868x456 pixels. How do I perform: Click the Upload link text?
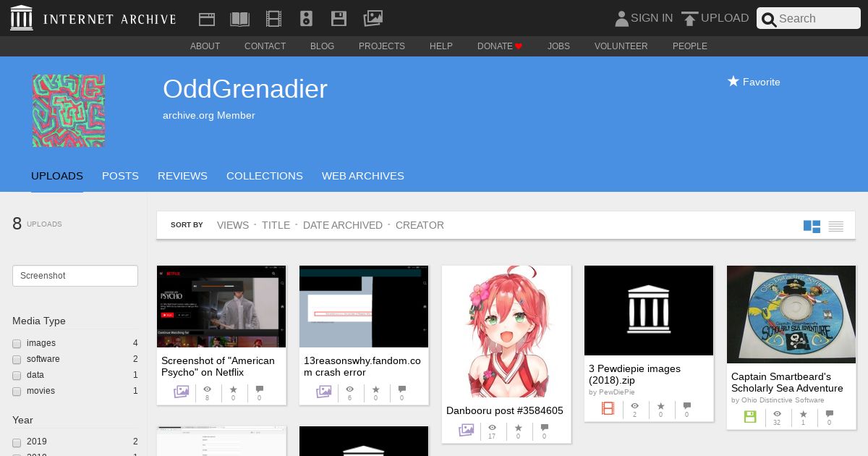tap(725, 18)
